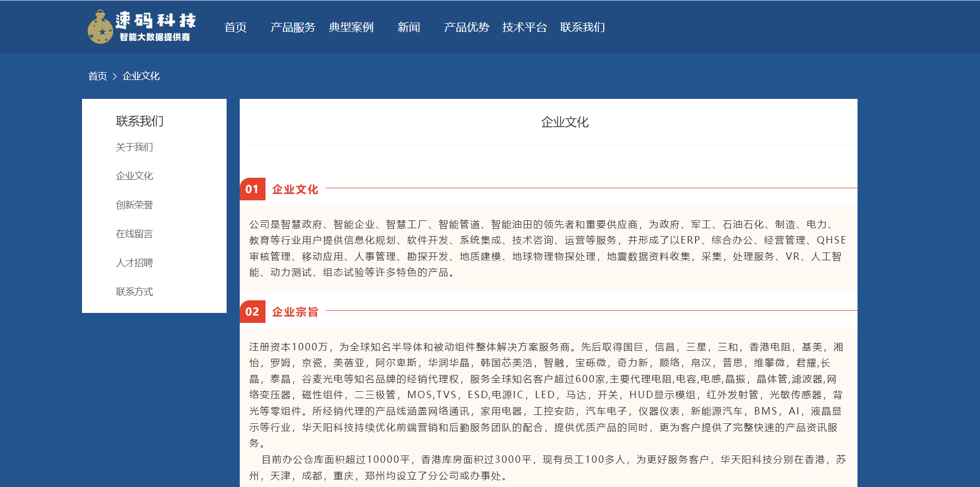The width and height of the screenshot is (980, 487).
Task: Click the red 企业宗旨 section heading
Action: pyautogui.click(x=295, y=312)
